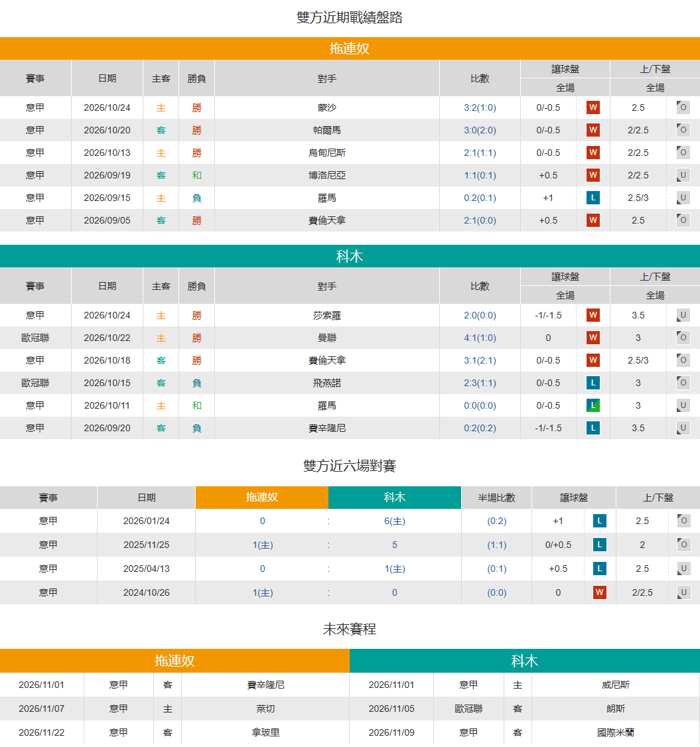
Task: Click the (0:2) half-time score
Action: click(x=496, y=521)
